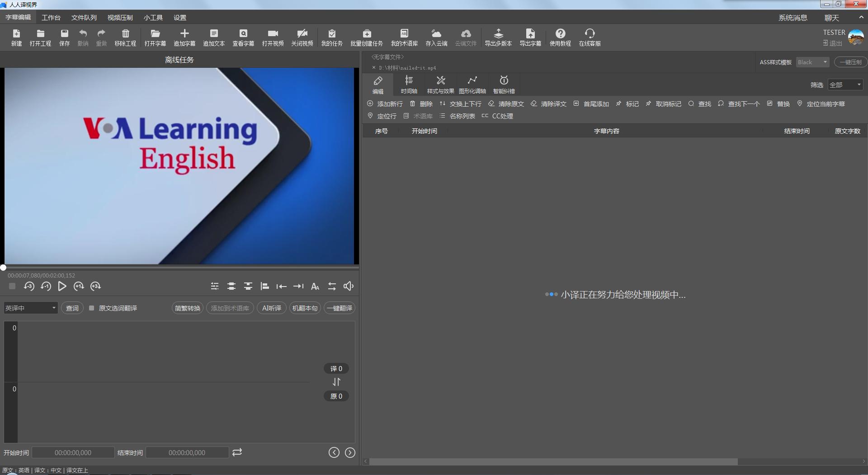The width and height of the screenshot is (868, 475).
Task: Enable the 原文选词翻译 checkbox
Action: [x=92, y=308]
